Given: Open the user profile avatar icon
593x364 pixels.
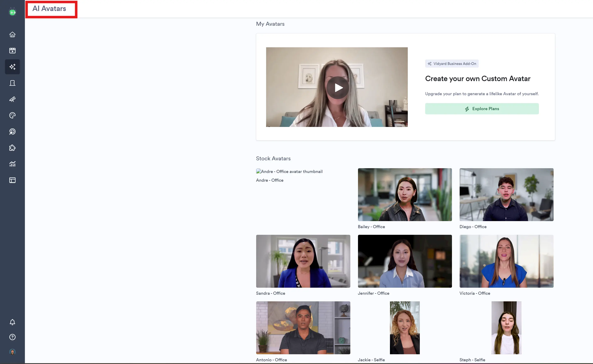Looking at the screenshot, I should [x=12, y=352].
